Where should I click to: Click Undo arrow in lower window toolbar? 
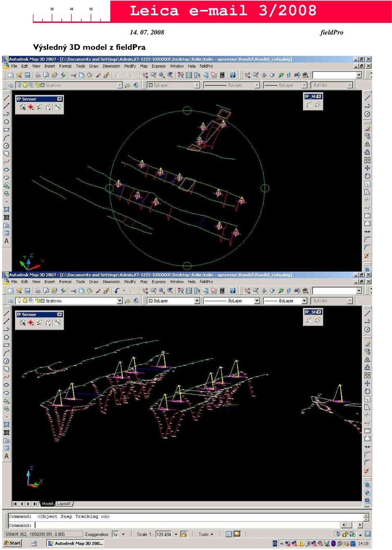coord(117,291)
